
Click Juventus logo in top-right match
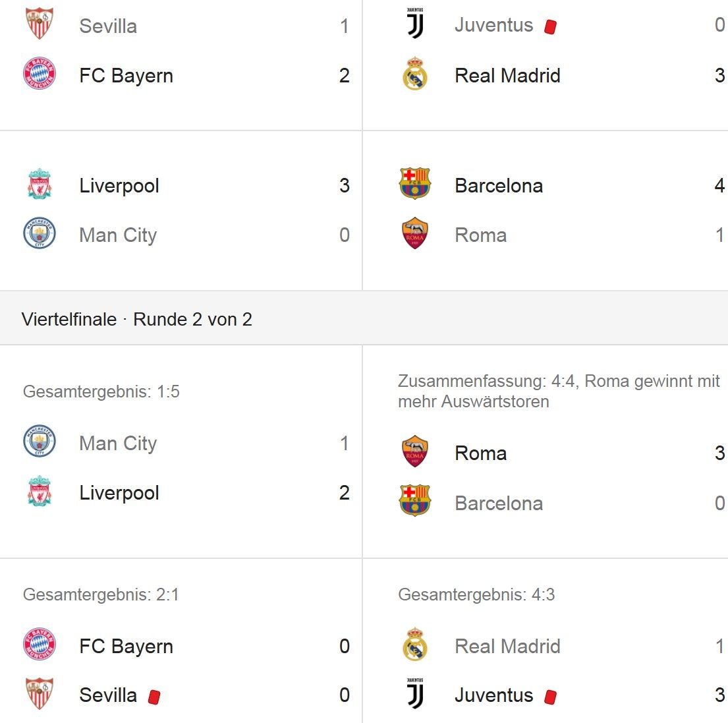tap(415, 23)
